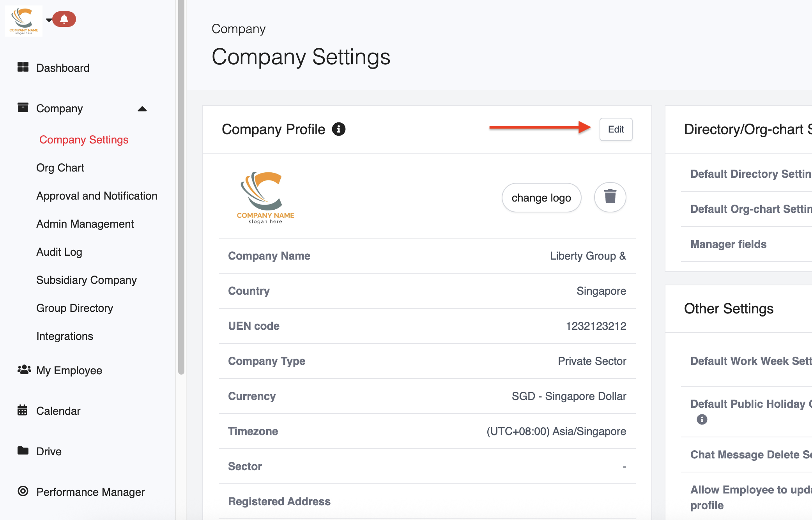Click the My Employee people icon
This screenshot has height=520, width=812.
24,370
